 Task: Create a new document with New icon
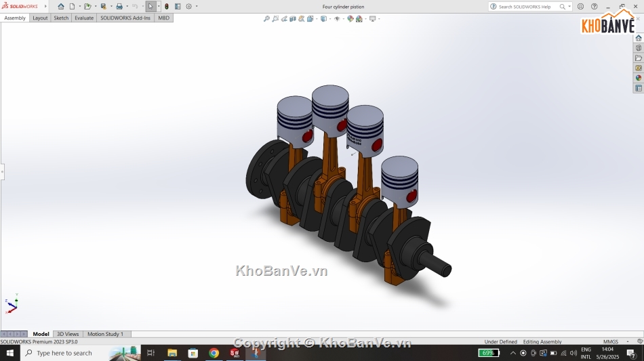(73, 7)
